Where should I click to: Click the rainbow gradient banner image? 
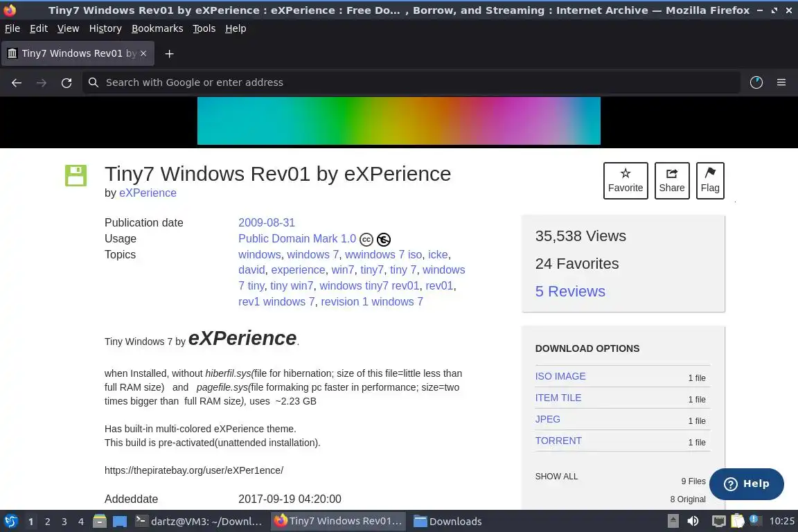399,121
